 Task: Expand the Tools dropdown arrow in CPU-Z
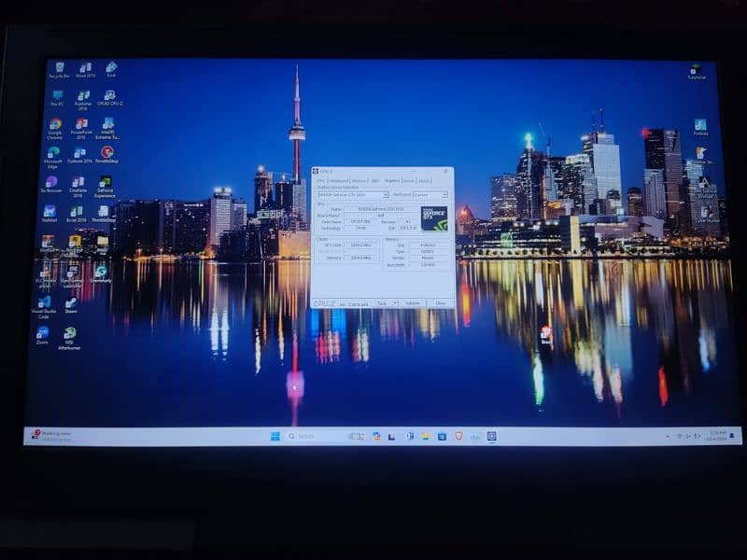[x=394, y=303]
